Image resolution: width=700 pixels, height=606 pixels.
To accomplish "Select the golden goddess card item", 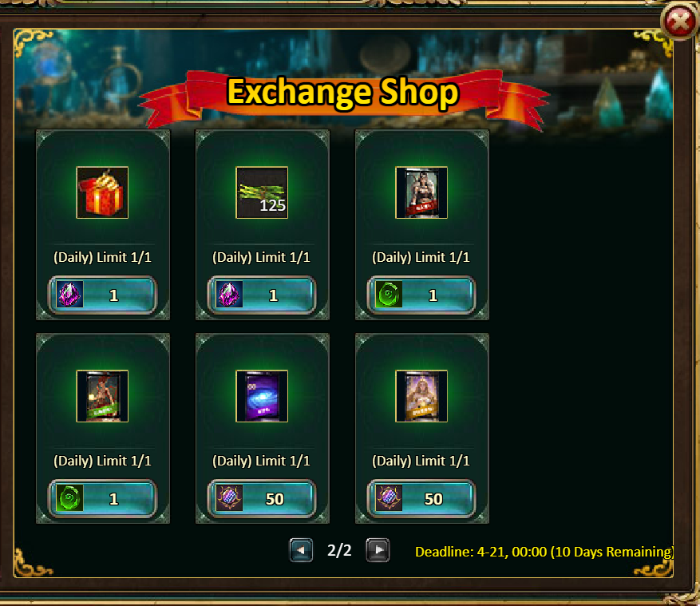I will (421, 396).
